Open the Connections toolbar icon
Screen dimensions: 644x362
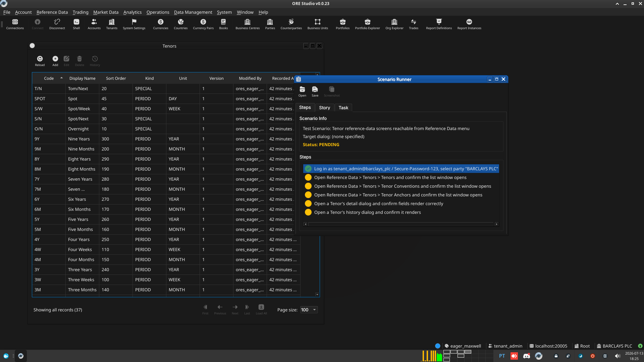coord(15,24)
